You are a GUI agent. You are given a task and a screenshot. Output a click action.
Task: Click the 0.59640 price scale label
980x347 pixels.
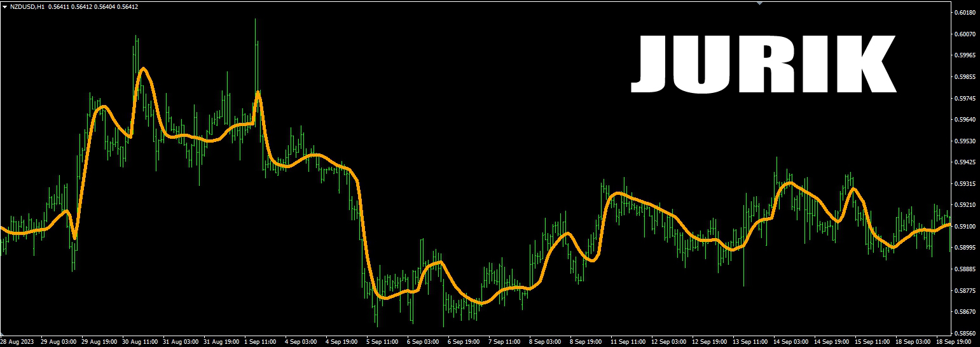click(x=965, y=120)
